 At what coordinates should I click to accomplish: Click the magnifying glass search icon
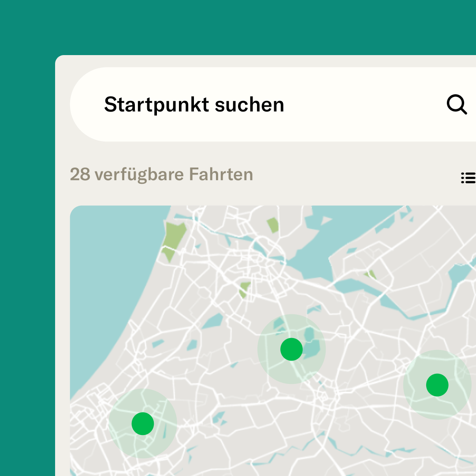[x=457, y=105]
